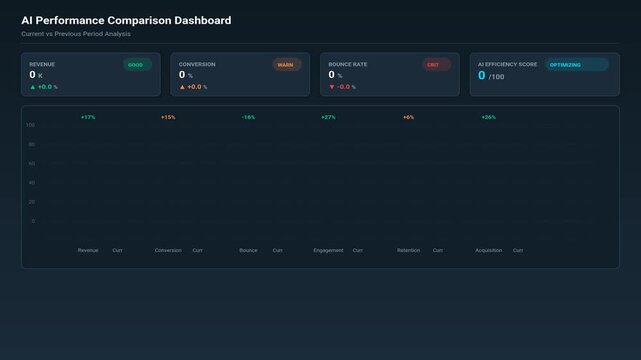Viewport: 641px width, 360px height.
Task: Select the Revenue metric card title
Action: pos(42,64)
